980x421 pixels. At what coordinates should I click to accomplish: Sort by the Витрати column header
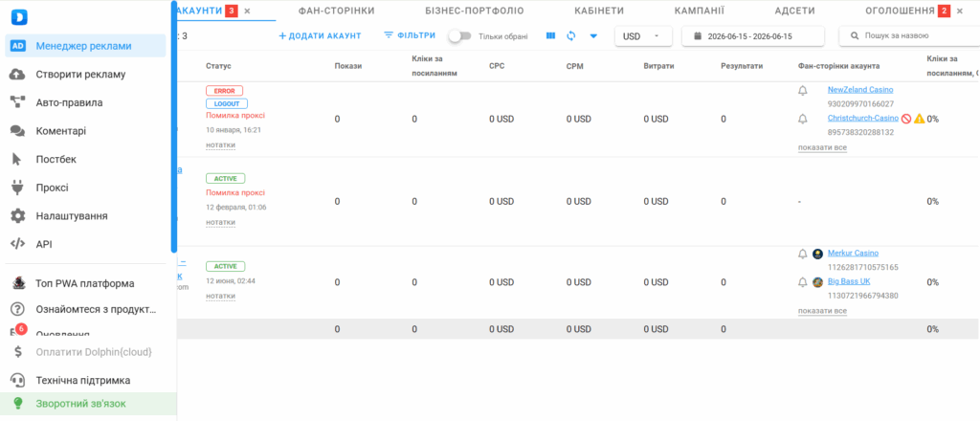point(658,66)
